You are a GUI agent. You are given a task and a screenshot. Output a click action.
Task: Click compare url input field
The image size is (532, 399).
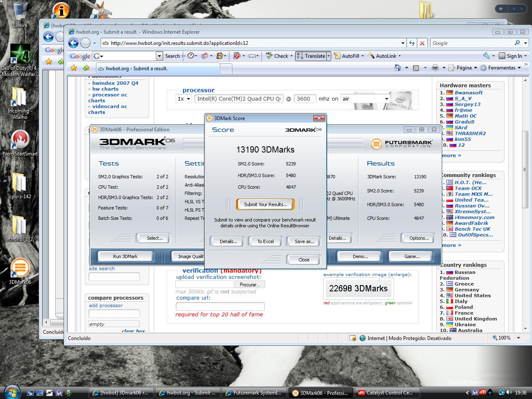pos(220,306)
